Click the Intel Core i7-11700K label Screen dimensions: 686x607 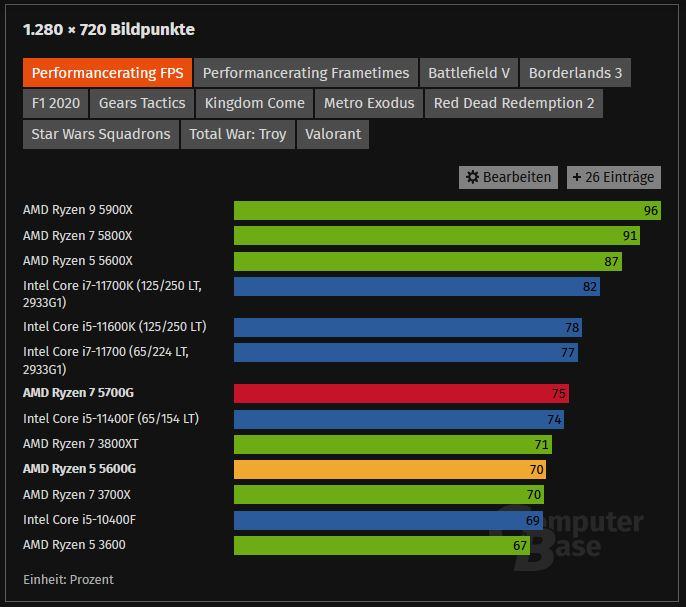coord(112,294)
